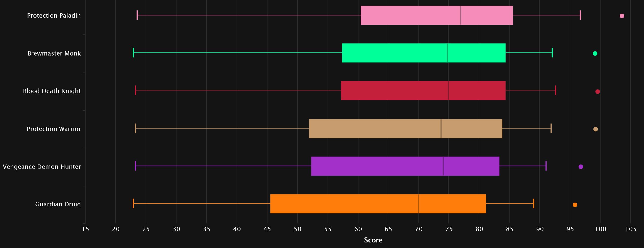Image resolution: width=644 pixels, height=248 pixels.
Task: Click the median line in Guardian Druid box
Action: pyautogui.click(x=419, y=204)
